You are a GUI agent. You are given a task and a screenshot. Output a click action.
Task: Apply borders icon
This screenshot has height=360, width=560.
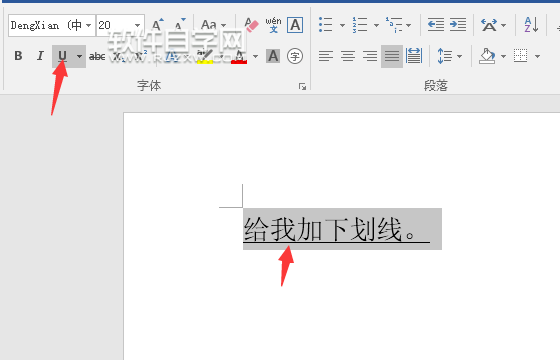[521, 56]
